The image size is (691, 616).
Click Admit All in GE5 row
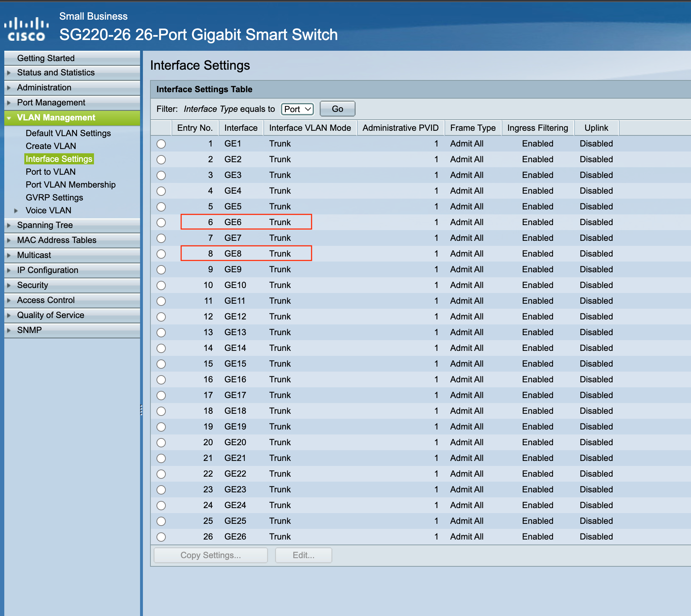[x=467, y=207]
